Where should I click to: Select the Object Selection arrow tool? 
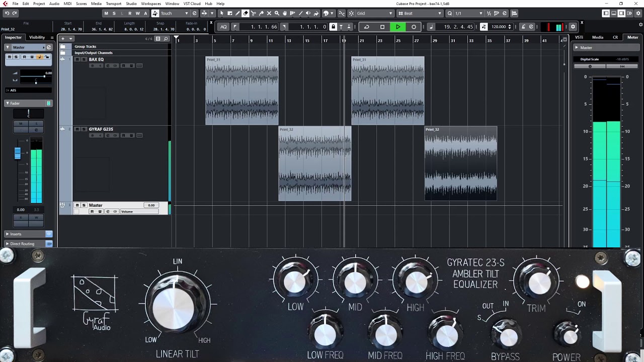[222, 13]
